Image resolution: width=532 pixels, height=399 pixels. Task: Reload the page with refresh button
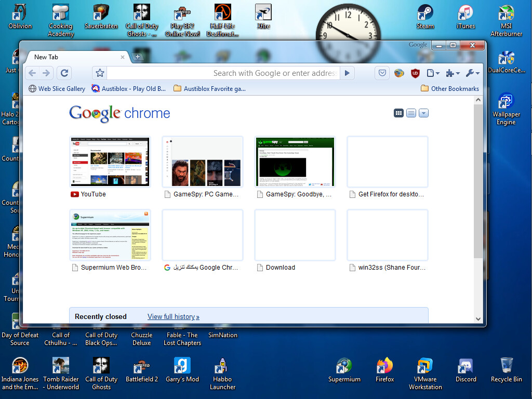click(x=64, y=73)
